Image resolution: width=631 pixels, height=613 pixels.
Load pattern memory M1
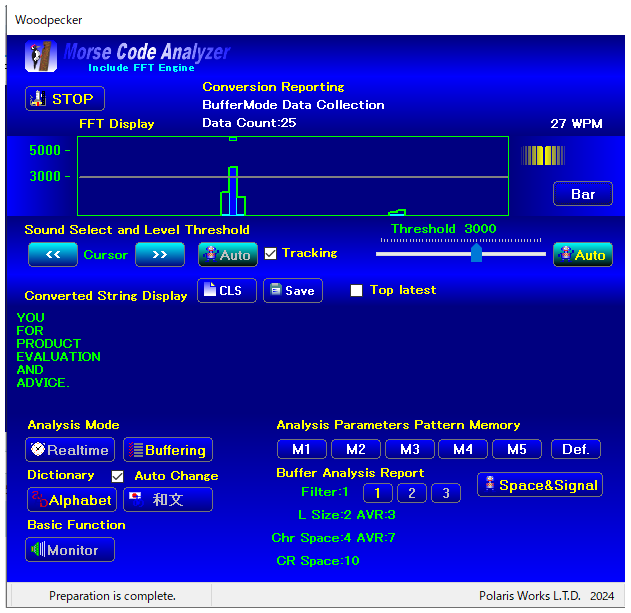point(302,449)
